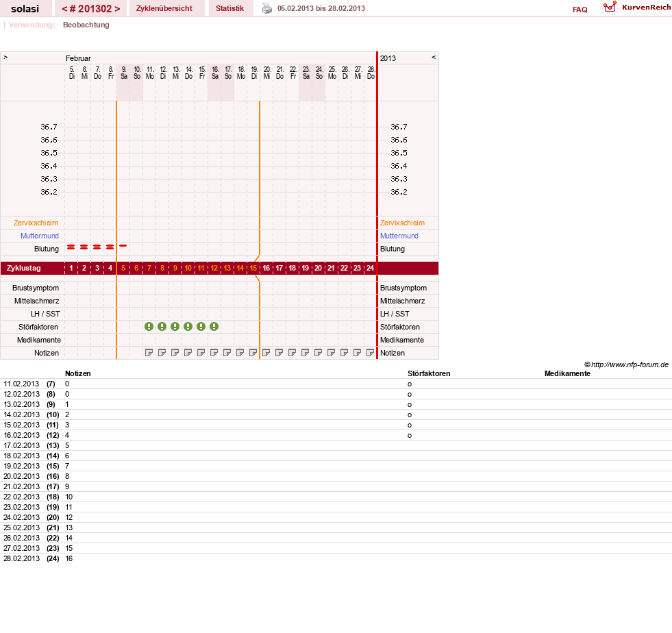
Task: Click green Störfaktoren alert on cycle day 9
Action: pos(175,327)
